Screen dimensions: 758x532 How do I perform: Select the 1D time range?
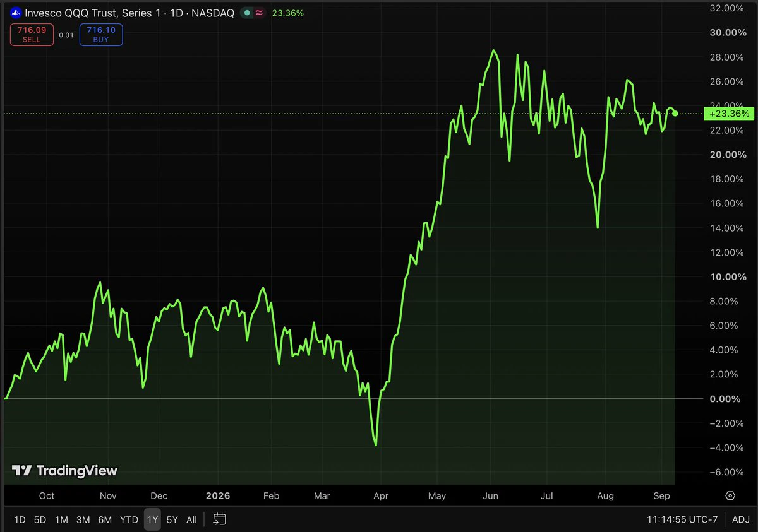tap(20, 519)
